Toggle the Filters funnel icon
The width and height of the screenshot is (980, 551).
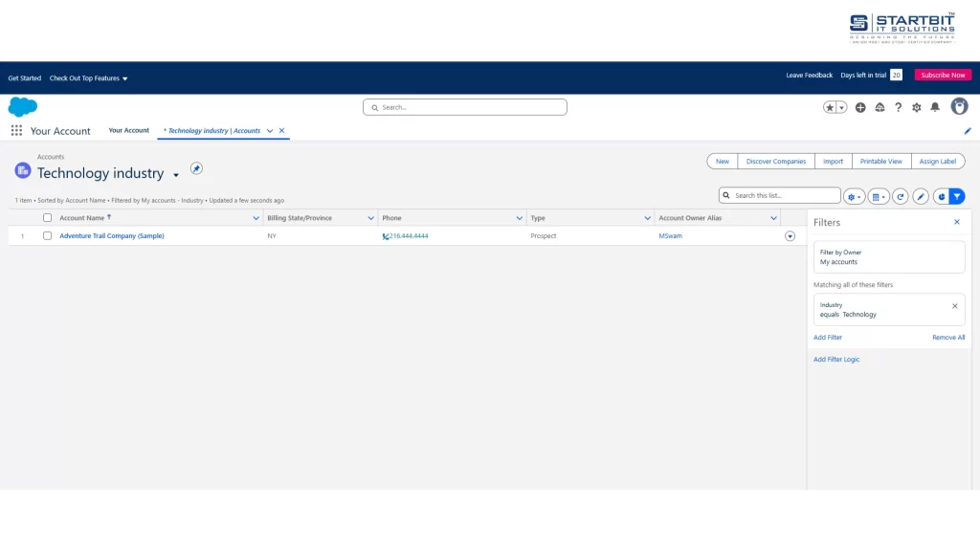957,196
